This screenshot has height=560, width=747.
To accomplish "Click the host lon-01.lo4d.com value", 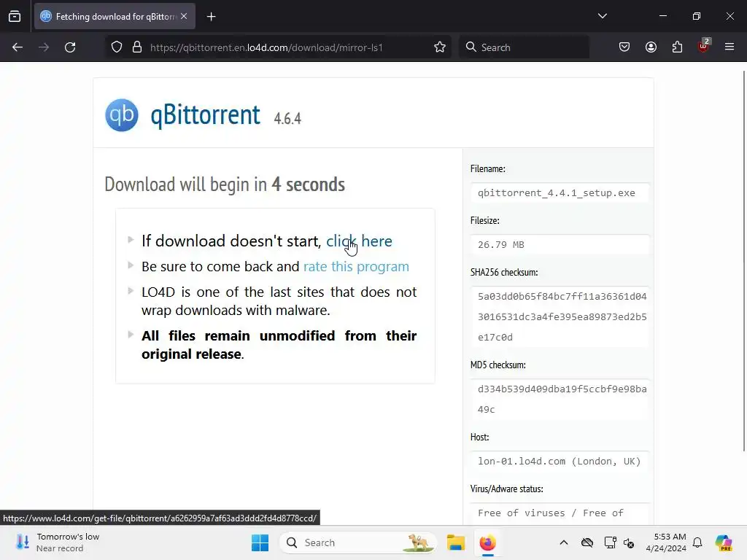I will pyautogui.click(x=560, y=462).
